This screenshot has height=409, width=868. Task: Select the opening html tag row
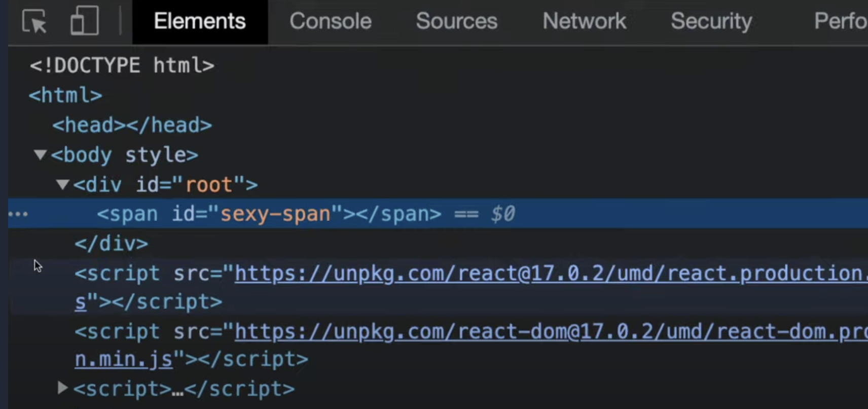tap(65, 95)
